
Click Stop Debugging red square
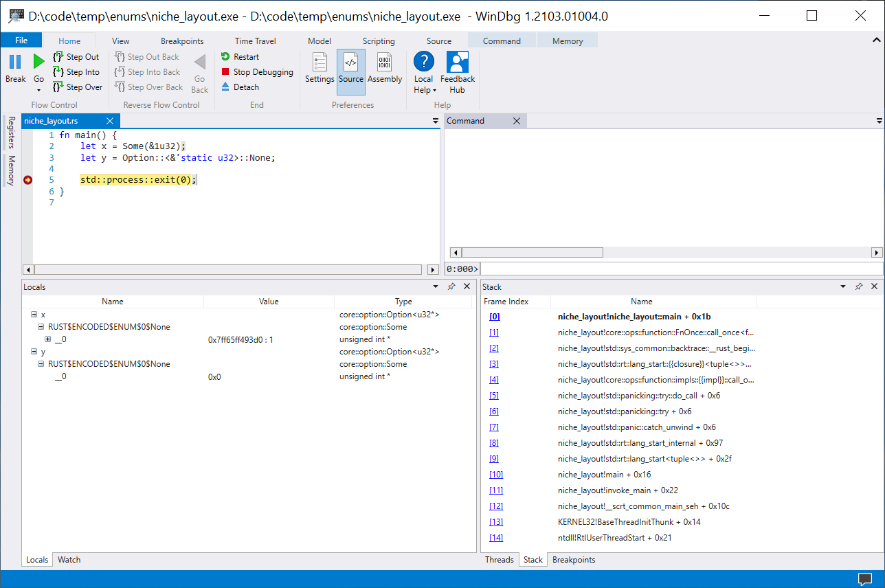225,72
